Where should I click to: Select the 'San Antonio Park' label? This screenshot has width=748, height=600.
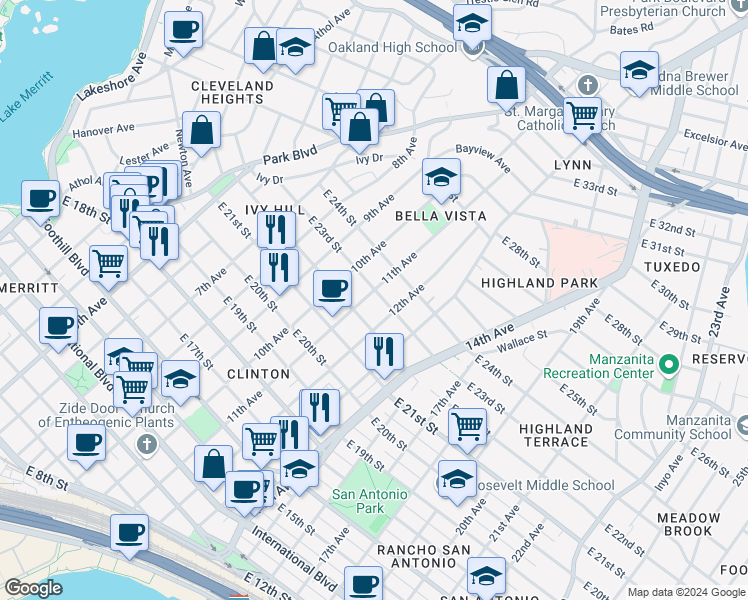coord(370,501)
